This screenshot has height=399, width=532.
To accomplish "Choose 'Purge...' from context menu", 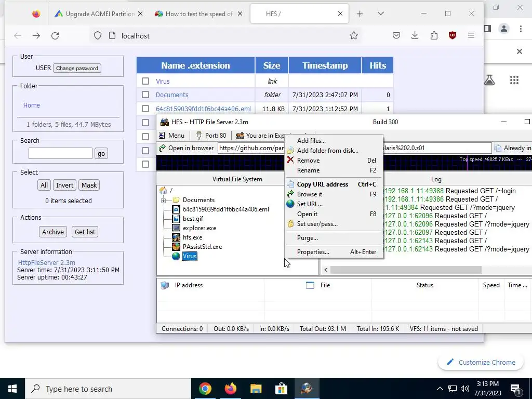I will pos(334,238).
